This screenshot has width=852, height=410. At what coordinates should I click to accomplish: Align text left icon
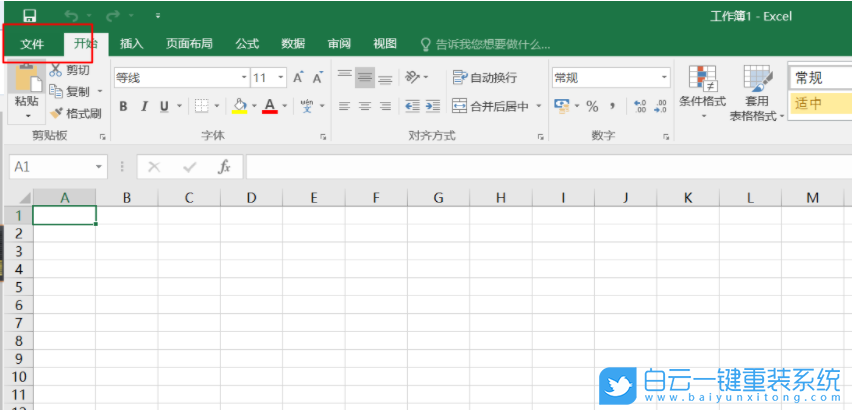point(344,106)
